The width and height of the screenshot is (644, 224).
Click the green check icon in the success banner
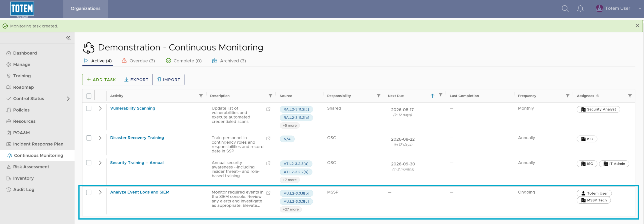(5, 26)
